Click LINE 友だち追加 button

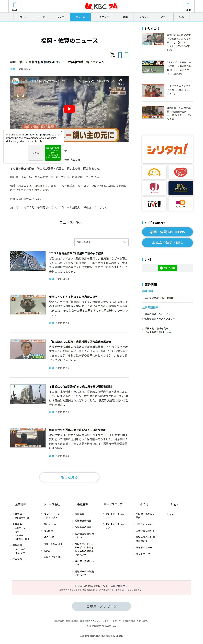pos(167,268)
